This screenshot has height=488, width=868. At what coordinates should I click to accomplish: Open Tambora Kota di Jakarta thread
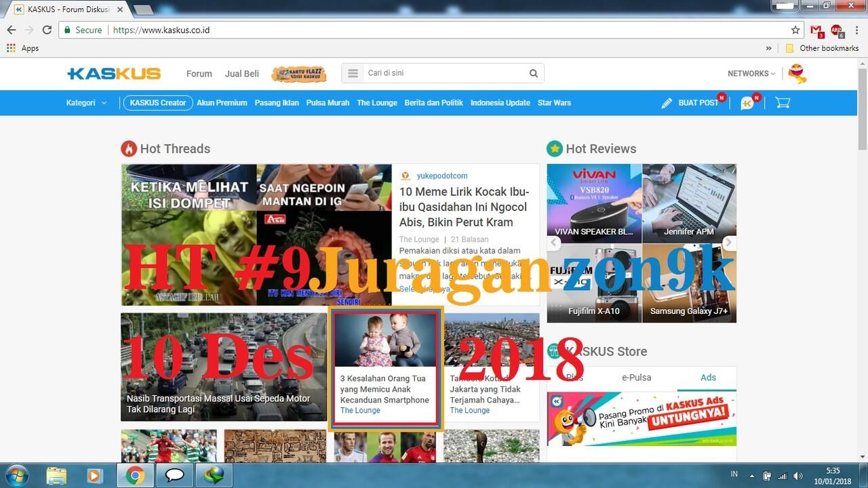(x=492, y=367)
